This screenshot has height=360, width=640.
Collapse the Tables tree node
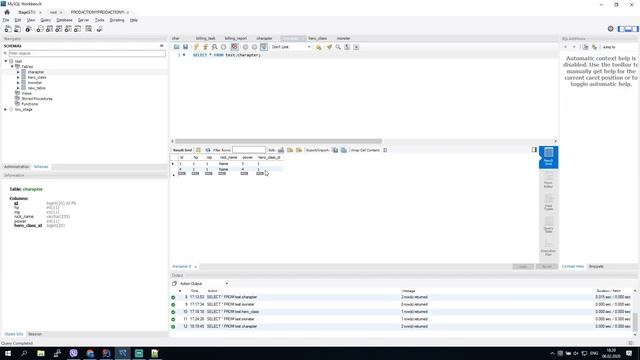(12, 67)
